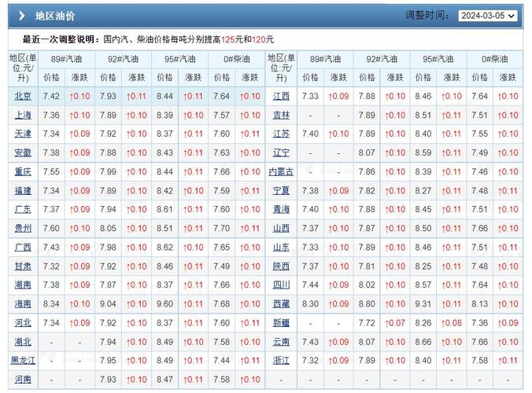
Task: Open the 新疆 region link
Action: coord(281,323)
